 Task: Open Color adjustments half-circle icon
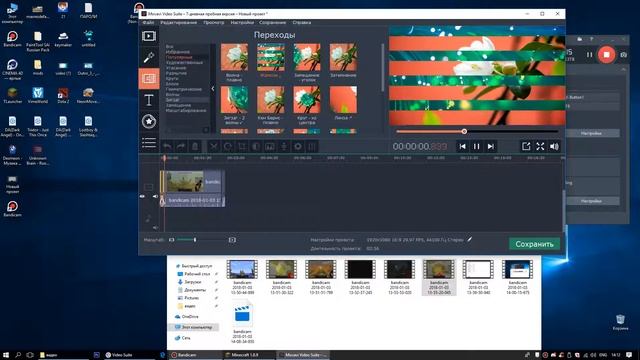point(256,147)
